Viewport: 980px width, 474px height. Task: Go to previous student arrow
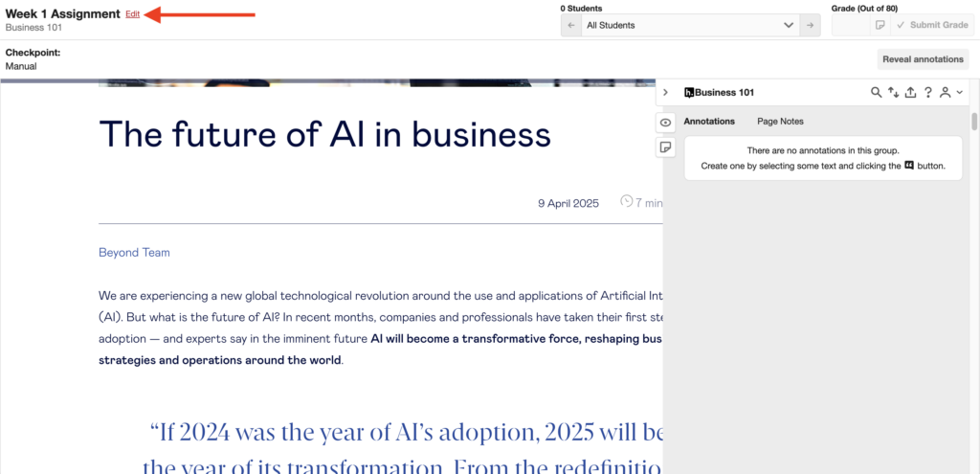coord(571,25)
